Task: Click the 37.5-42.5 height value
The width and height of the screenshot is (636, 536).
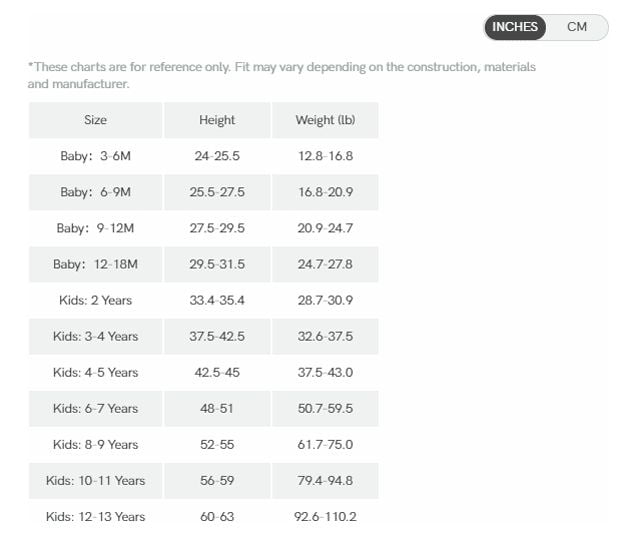Action: (217, 337)
